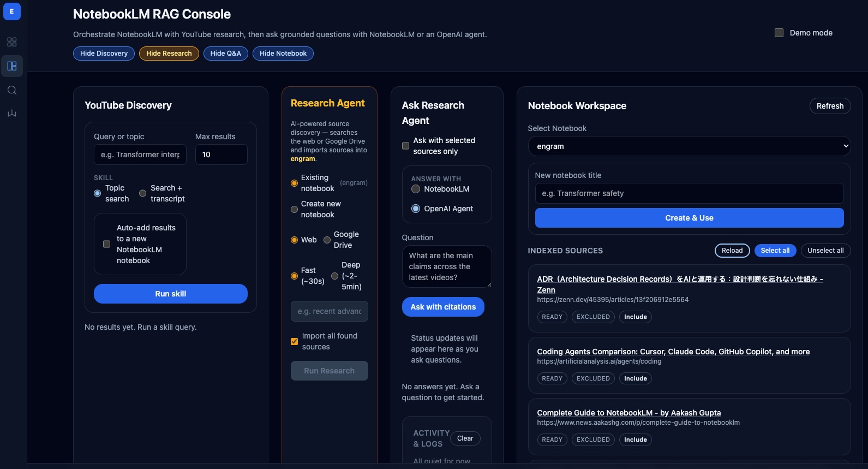Choose the Existing notebook radio option
The image size is (868, 469).
click(x=294, y=183)
